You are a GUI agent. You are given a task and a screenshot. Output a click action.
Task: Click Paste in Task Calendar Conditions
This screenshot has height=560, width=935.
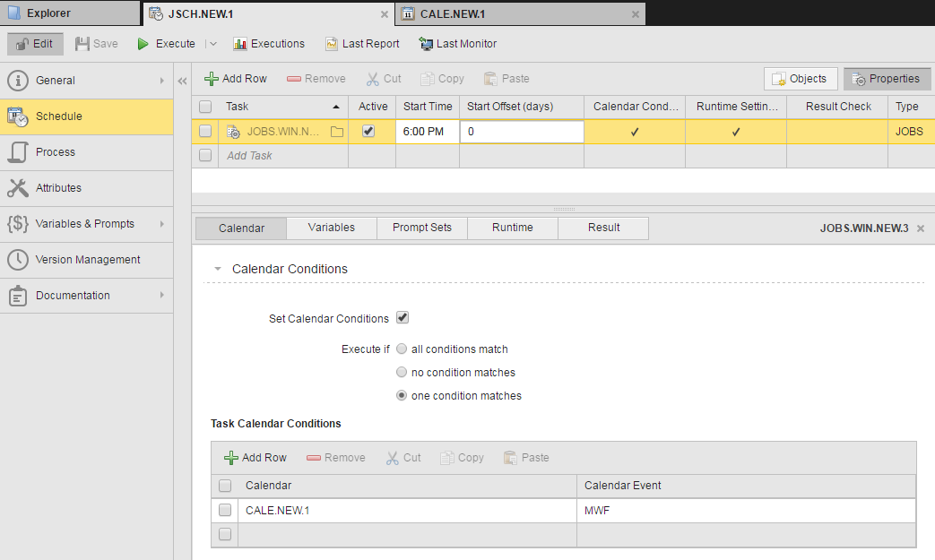[526, 458]
